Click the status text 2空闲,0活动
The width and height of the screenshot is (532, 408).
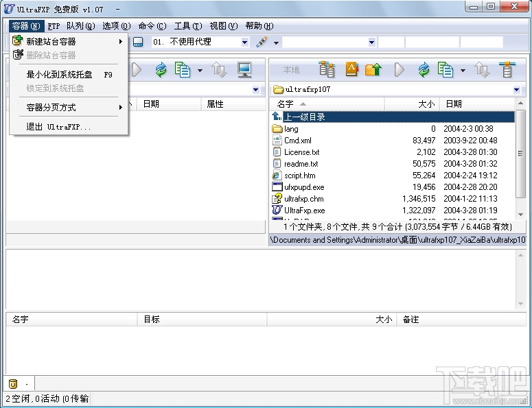[47, 398]
